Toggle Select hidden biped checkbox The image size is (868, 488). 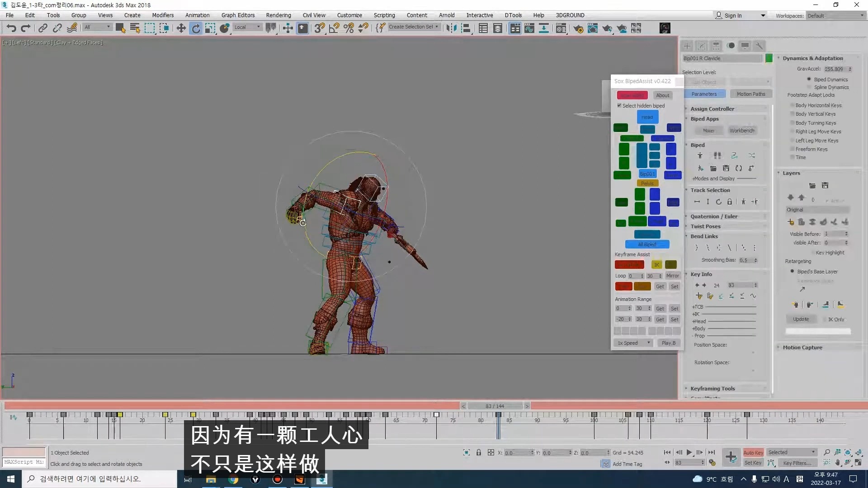[619, 106]
